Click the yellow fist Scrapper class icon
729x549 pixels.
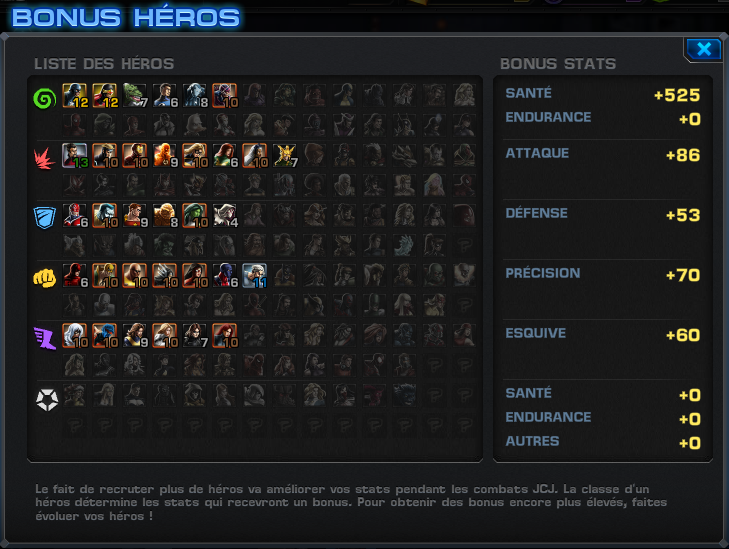coord(45,278)
